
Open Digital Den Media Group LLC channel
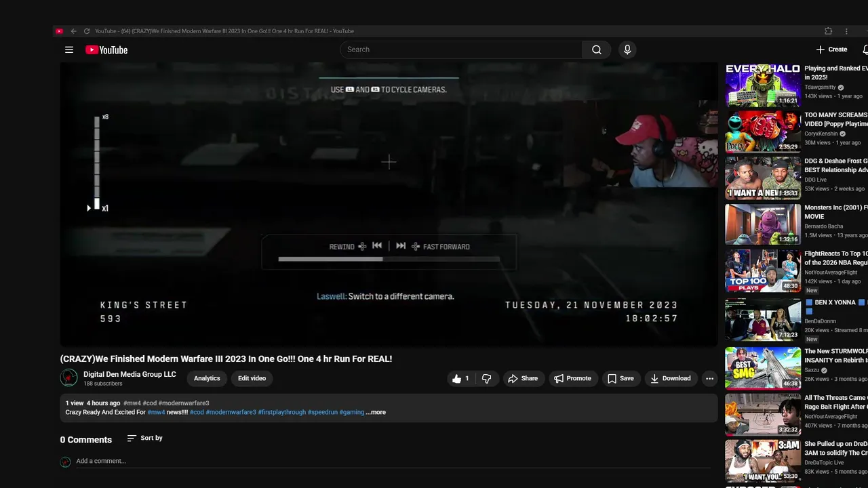pos(130,374)
